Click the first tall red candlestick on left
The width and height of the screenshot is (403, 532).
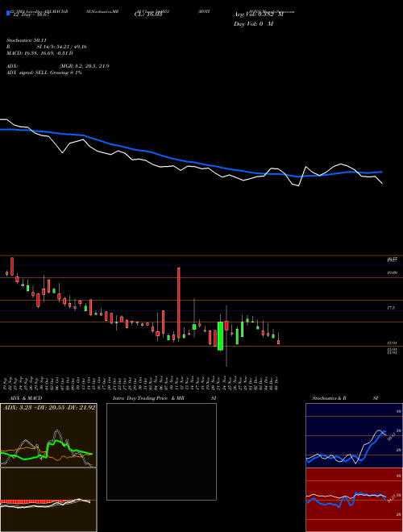point(12,266)
